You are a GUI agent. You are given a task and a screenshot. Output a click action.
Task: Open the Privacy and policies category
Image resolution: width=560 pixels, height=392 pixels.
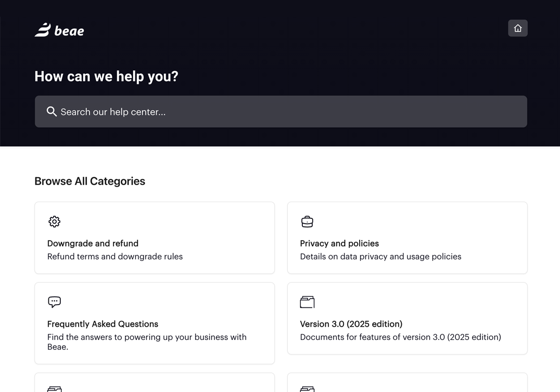pyautogui.click(x=339, y=243)
